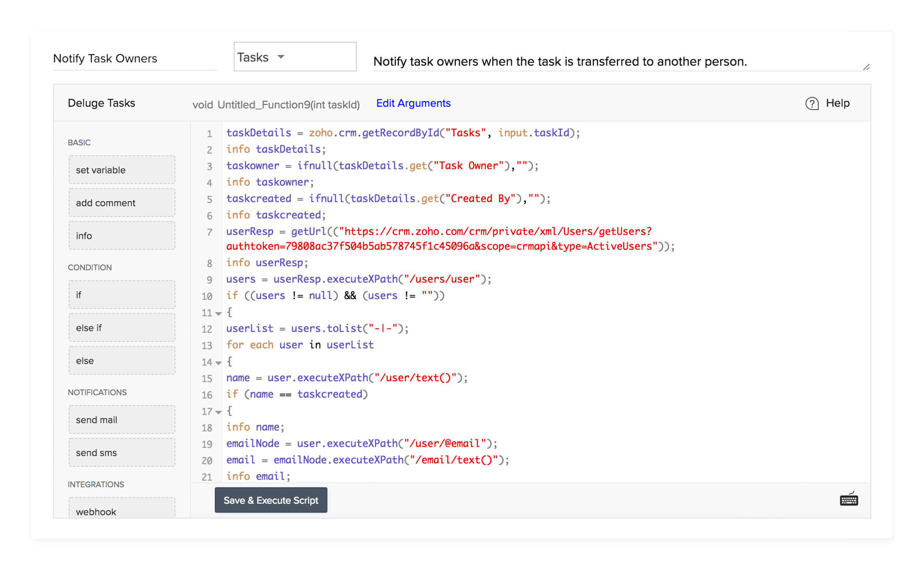The image size is (924, 565).
Task: Choose the send mail notification block
Action: point(122,420)
